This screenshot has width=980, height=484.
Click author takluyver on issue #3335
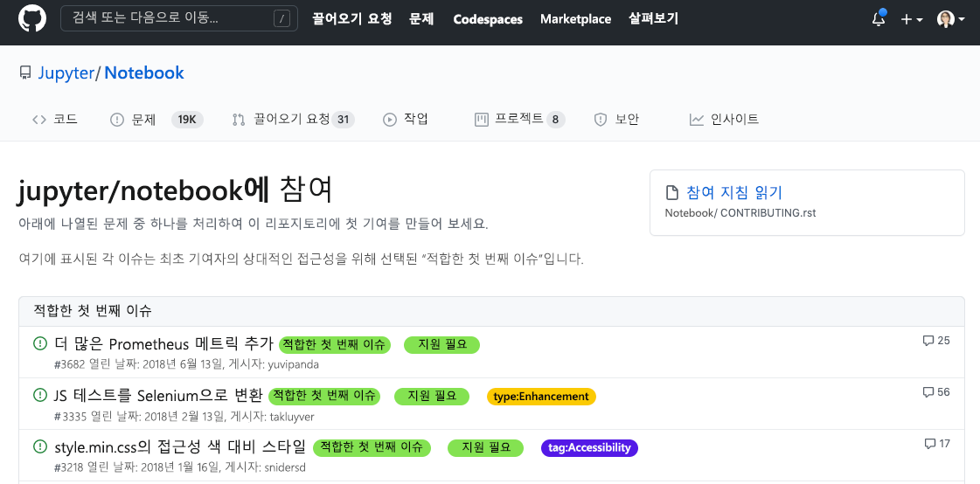coord(292,417)
